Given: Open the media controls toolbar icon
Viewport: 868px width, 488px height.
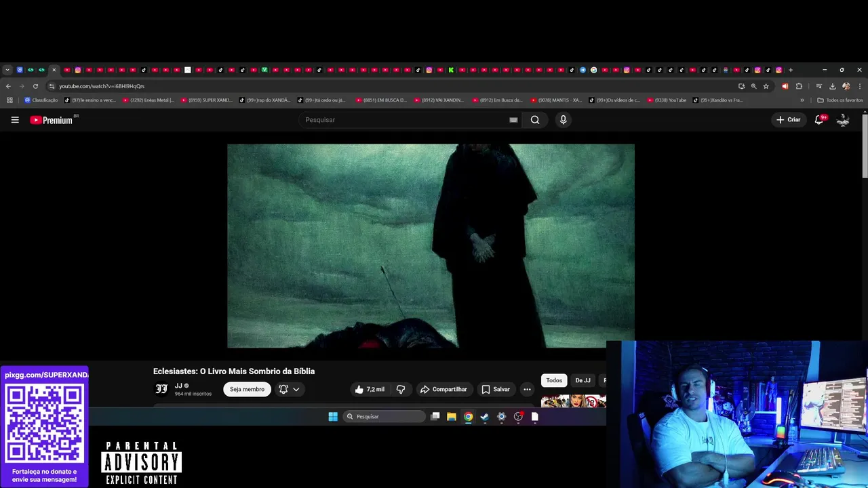Looking at the screenshot, I should pyautogui.click(x=819, y=86).
